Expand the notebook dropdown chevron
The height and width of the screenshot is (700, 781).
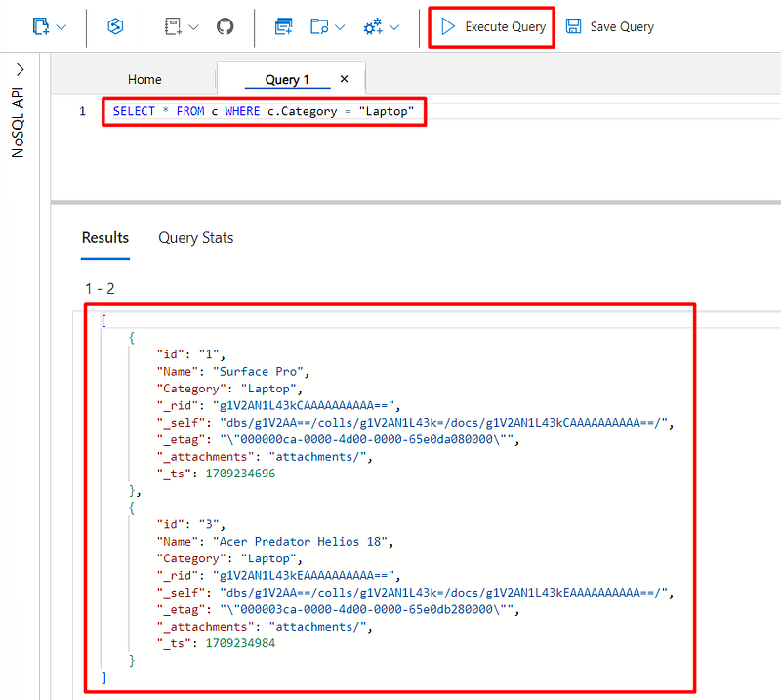pyautogui.click(x=193, y=27)
